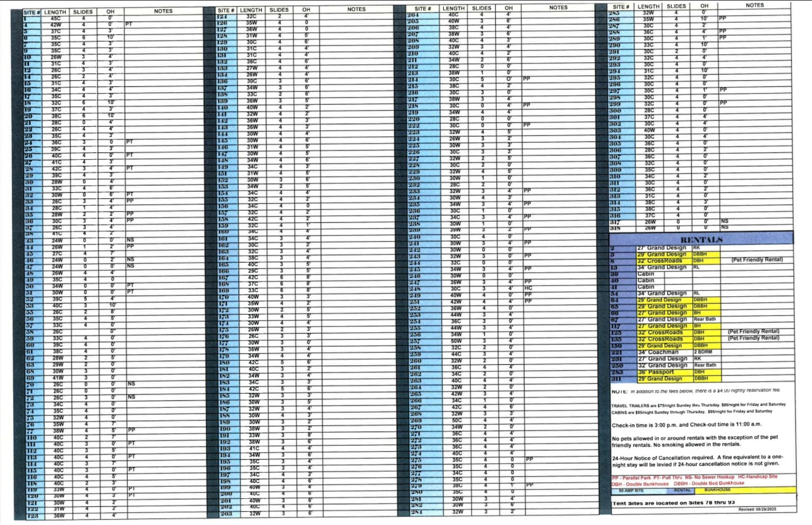
Task: Click the "2 BDRM" rental type cell
Action: 703,352
